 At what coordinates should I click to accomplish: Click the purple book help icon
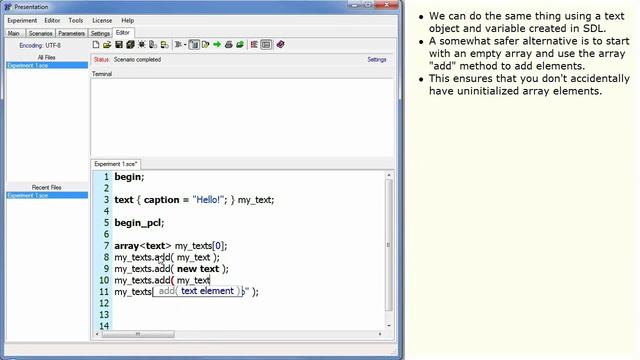280,44
